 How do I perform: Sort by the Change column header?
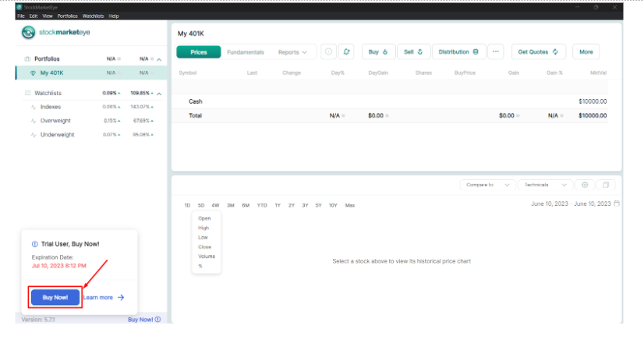pos(292,73)
